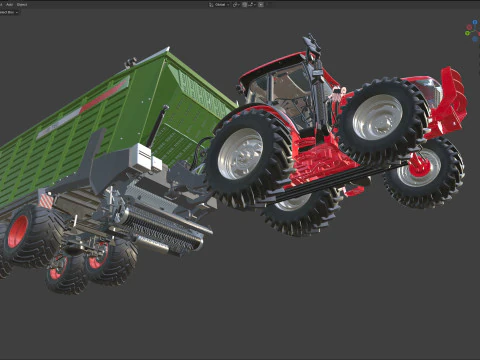Image resolution: width=480 pixels, height=360 pixels.
Task: Open the Object menu in viewport header
Action: 22,5
